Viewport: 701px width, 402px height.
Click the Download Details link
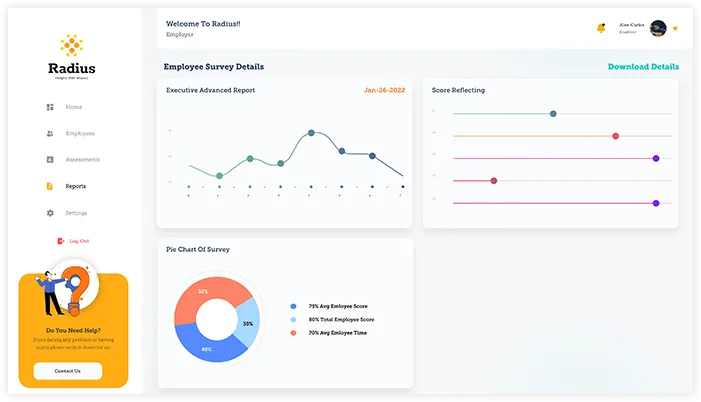(x=643, y=67)
